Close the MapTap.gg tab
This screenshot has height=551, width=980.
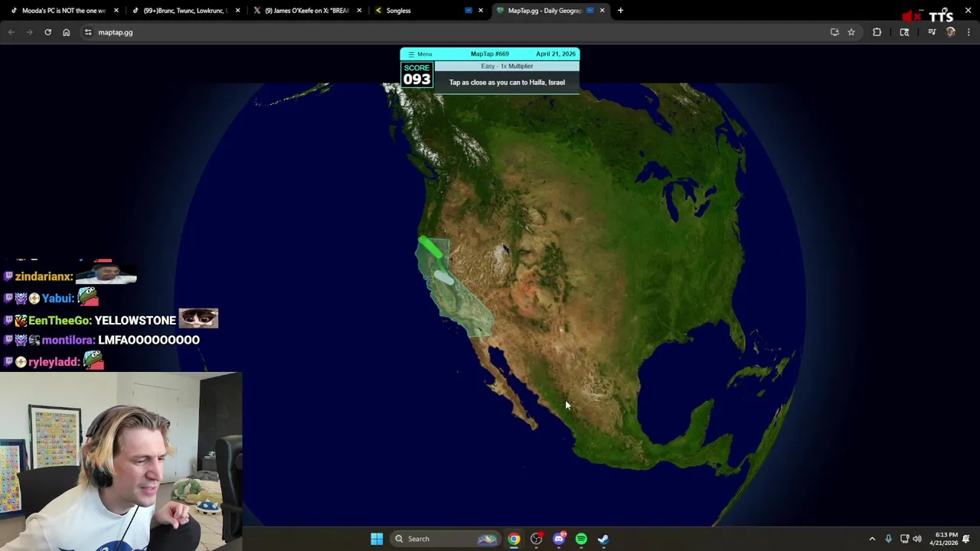click(602, 11)
